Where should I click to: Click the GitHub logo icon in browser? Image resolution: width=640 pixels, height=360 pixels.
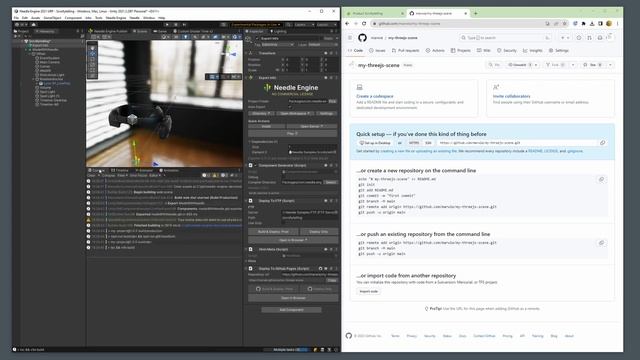[362, 38]
